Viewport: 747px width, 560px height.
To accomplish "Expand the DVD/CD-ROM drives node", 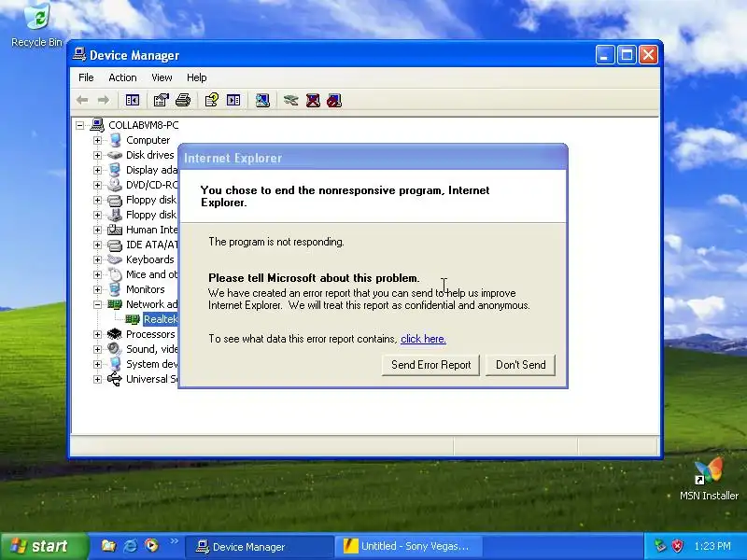I will pyautogui.click(x=97, y=185).
